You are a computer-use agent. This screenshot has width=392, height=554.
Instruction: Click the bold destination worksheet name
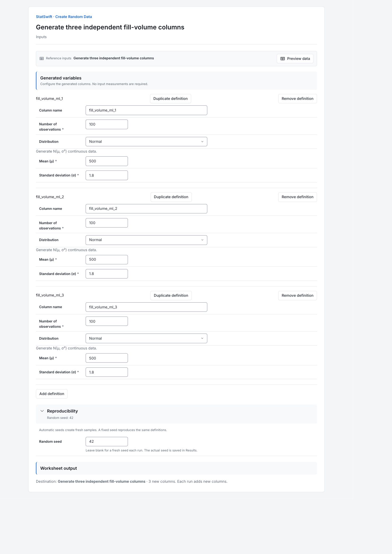click(x=101, y=481)
